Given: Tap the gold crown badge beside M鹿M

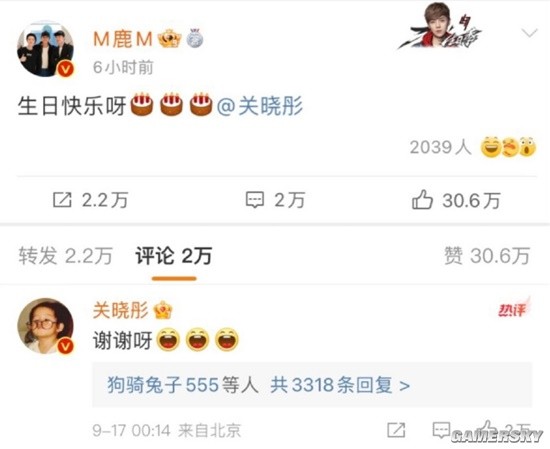Looking at the screenshot, I should (x=169, y=39).
